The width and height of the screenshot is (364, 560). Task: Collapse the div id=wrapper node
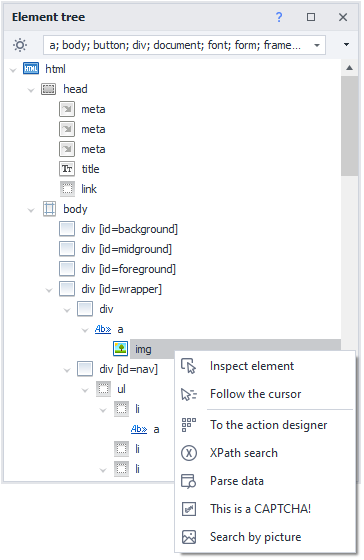coord(49,290)
